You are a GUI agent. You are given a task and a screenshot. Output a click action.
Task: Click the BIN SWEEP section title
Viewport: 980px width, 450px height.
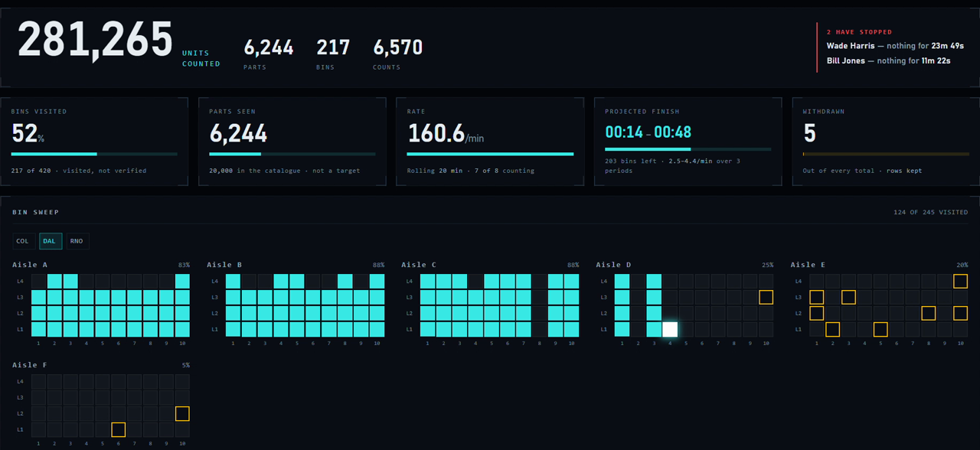pyautogui.click(x=35, y=212)
